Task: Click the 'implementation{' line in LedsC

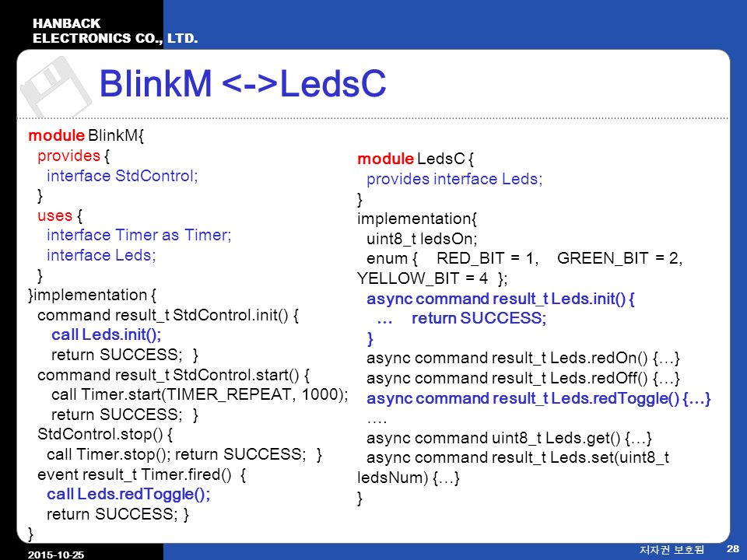Action: [x=417, y=219]
